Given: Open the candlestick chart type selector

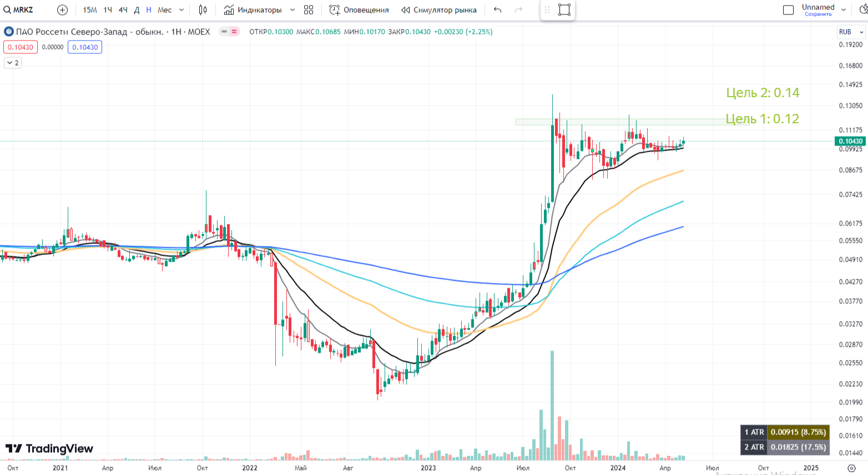Looking at the screenshot, I should 203,9.
